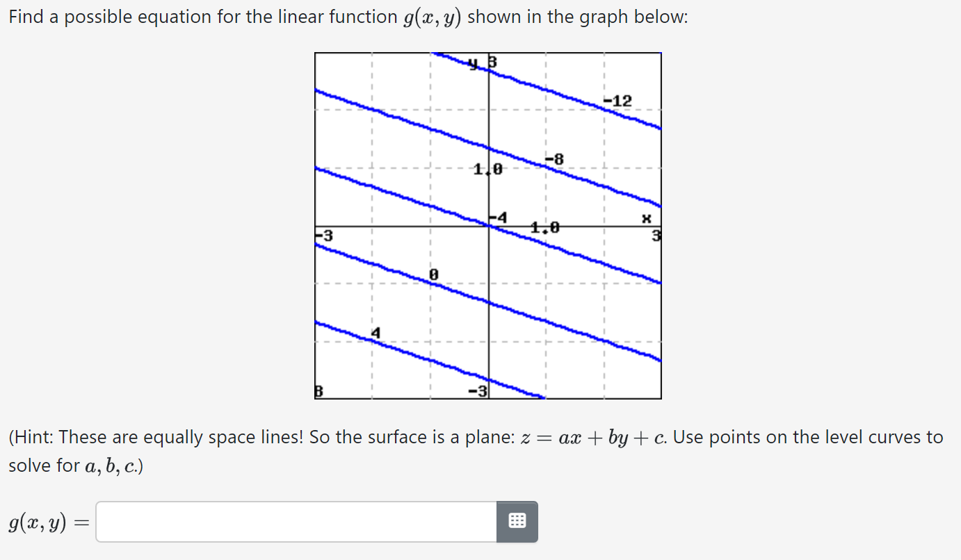The width and height of the screenshot is (961, 560).
Task: Click the level curve labeled -8
Action: pos(554,158)
